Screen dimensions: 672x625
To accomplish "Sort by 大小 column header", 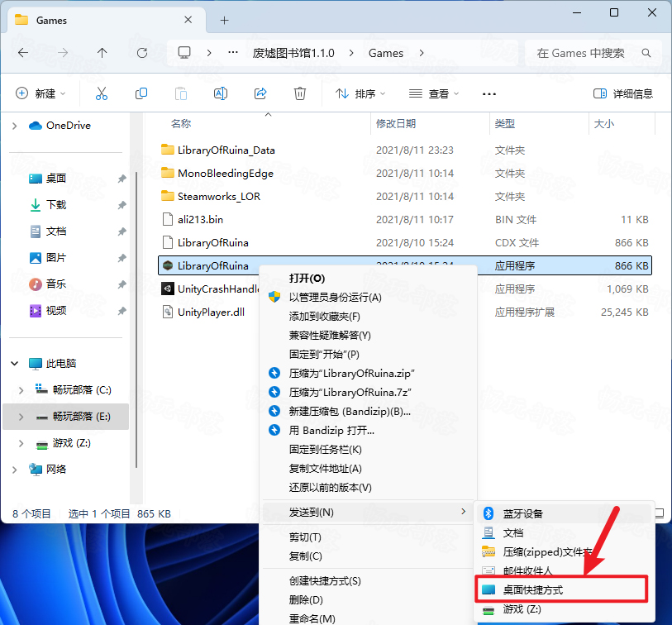I will click(x=604, y=123).
